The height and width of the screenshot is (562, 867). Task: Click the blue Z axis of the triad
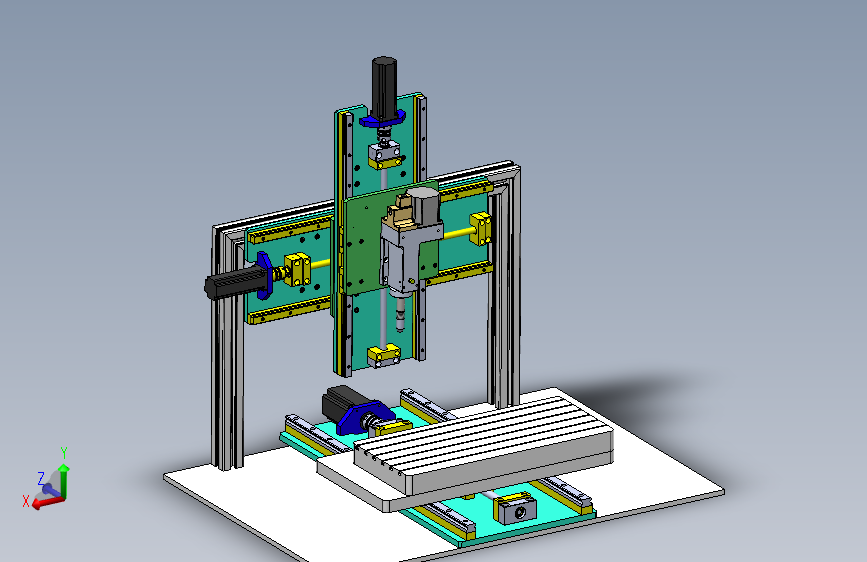[51, 490]
